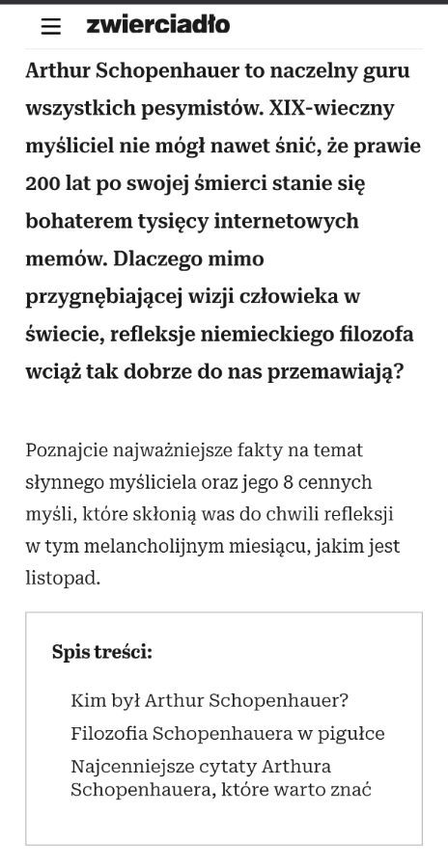Go to homepage via zwierciadło logo
This screenshot has width=448, height=868.
(158, 25)
